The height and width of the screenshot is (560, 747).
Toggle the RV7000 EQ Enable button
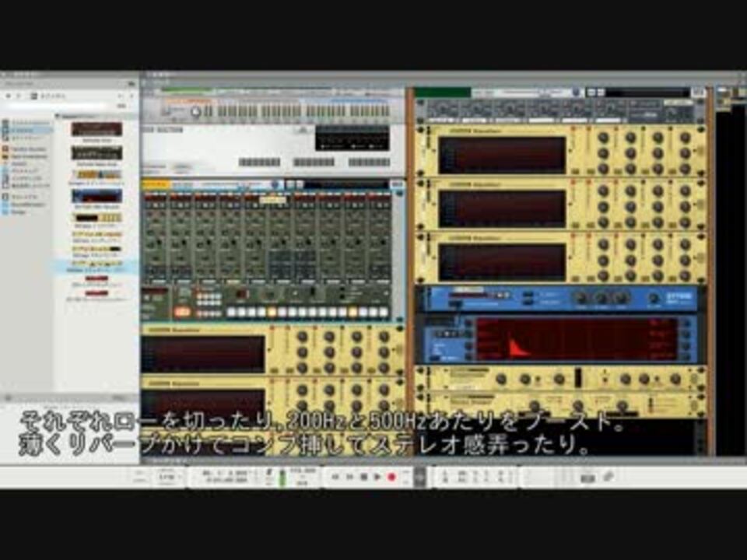(528, 295)
